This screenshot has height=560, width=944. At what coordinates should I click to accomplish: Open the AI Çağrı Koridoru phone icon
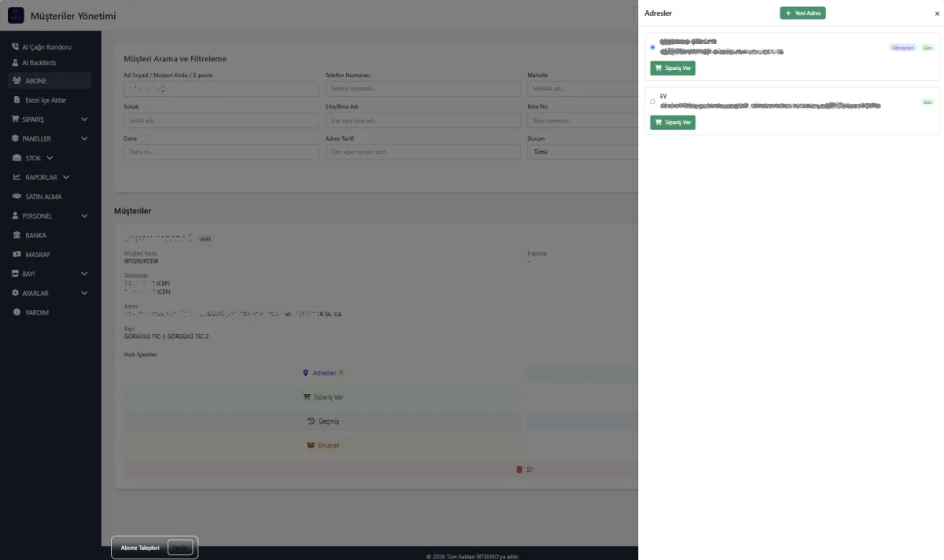pyautogui.click(x=15, y=46)
